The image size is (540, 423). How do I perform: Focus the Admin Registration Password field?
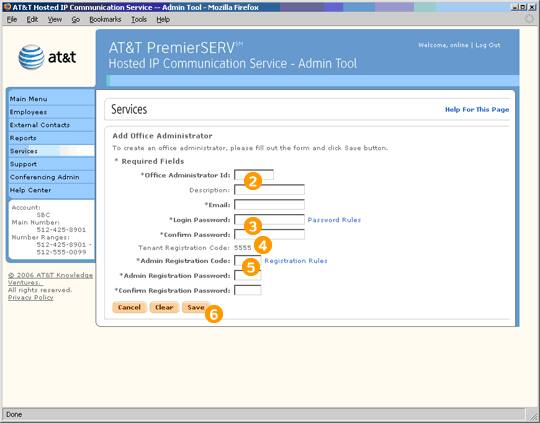click(x=248, y=275)
